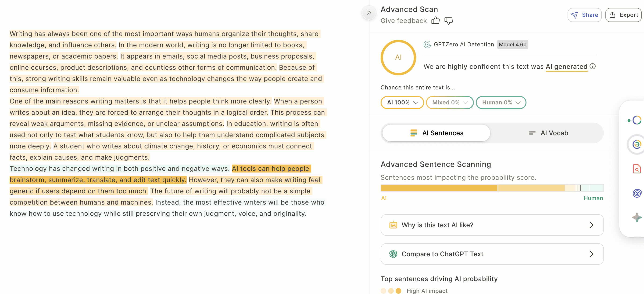Expand the AI 100% dropdown
Screen dimensions: 644x294
(x=402, y=103)
